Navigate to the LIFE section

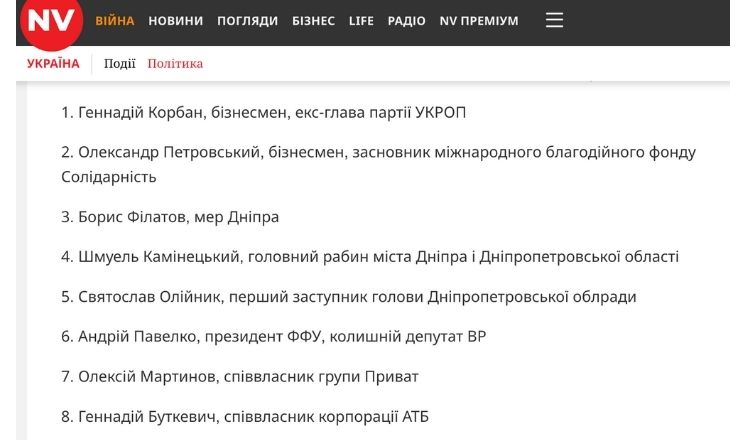click(x=361, y=21)
